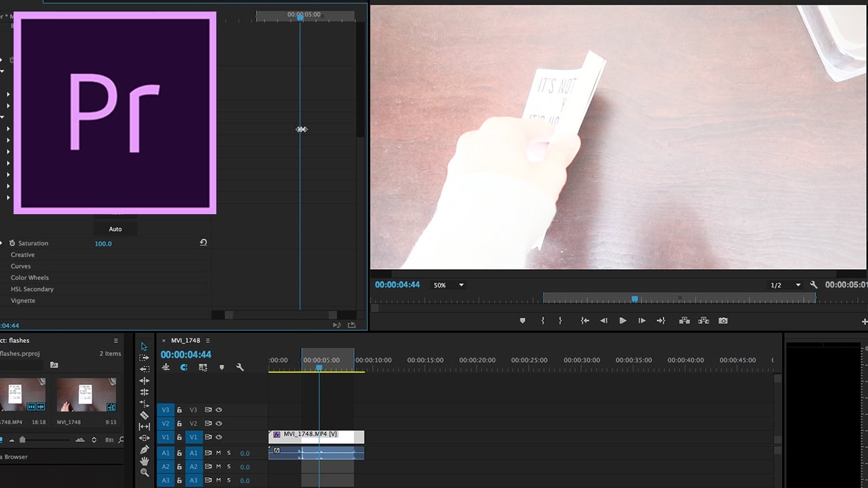The image size is (868, 488).
Task: Select the Razor tool
Action: click(x=144, y=415)
